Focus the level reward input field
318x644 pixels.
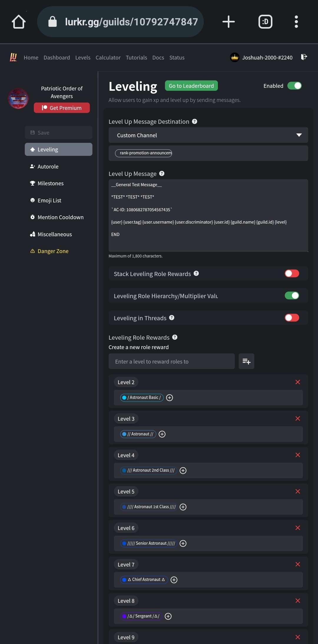(x=171, y=361)
